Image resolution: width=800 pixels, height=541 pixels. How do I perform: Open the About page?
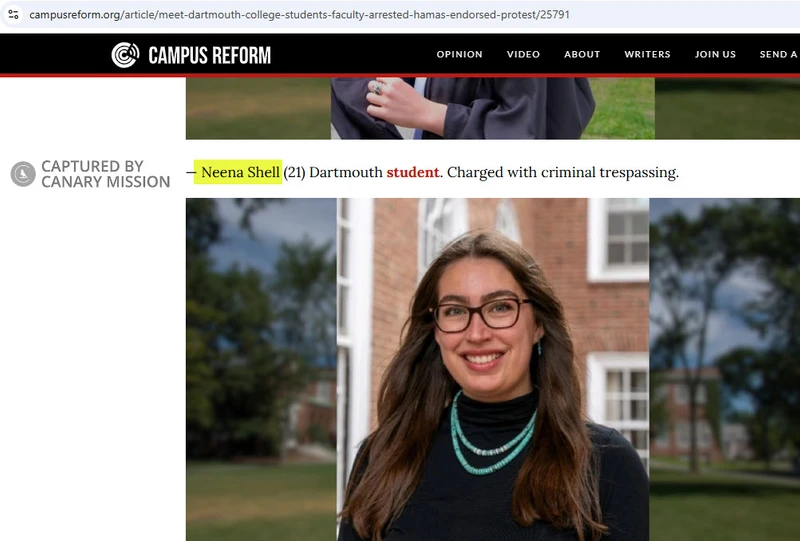(582, 54)
